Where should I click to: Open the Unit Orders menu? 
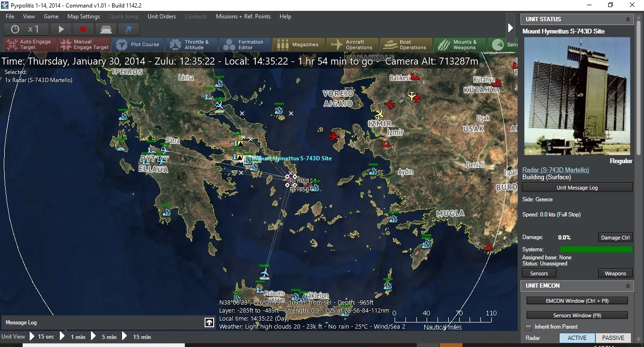162,17
